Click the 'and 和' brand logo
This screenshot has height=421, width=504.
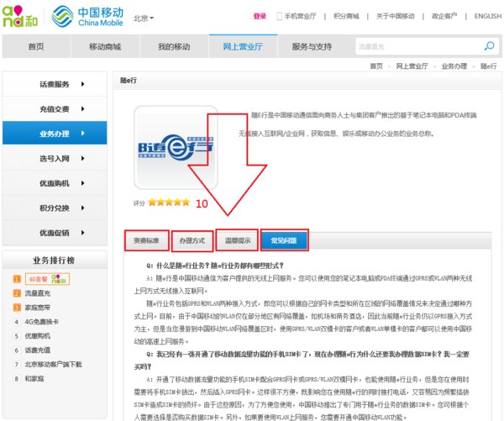[x=19, y=17]
